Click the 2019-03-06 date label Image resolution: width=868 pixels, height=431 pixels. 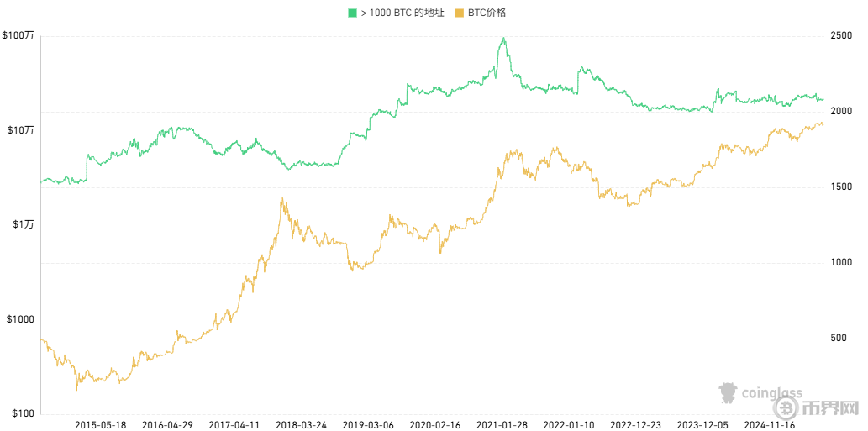(368, 425)
